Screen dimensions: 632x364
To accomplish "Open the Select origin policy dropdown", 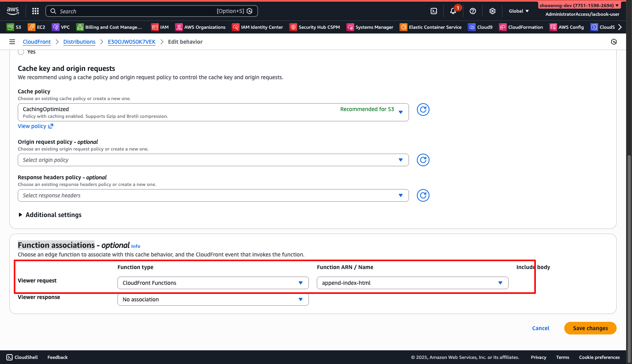I will point(213,160).
